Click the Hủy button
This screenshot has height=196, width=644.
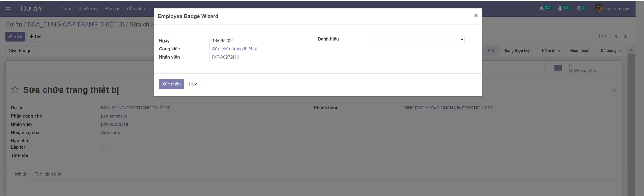coord(193,84)
